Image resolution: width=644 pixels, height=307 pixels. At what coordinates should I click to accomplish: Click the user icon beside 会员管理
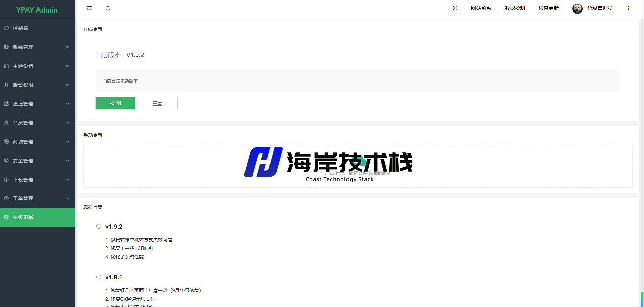click(x=6, y=123)
